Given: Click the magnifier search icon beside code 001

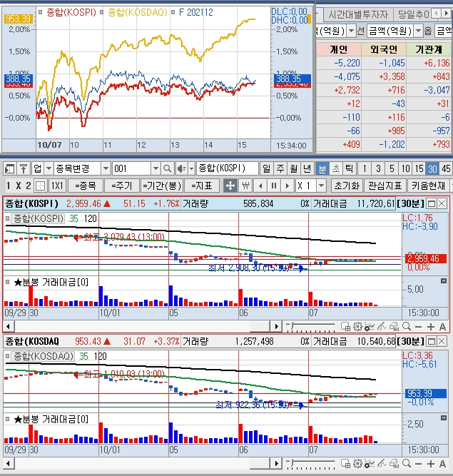Looking at the screenshot, I should [167, 168].
